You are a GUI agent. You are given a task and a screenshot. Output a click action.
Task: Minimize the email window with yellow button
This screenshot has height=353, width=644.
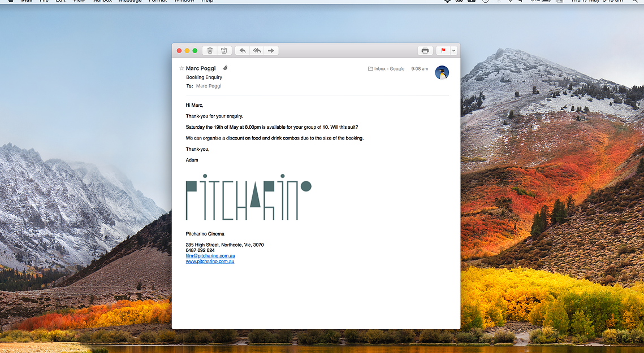pyautogui.click(x=187, y=50)
